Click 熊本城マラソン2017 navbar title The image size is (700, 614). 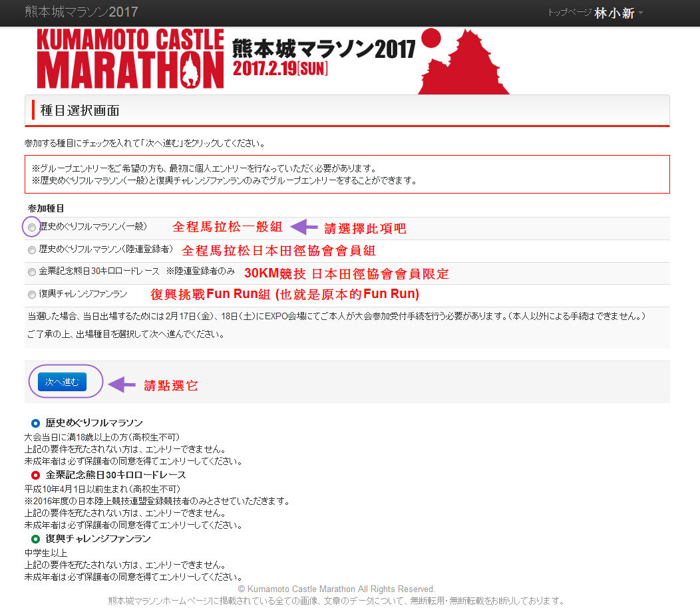pos(81,11)
